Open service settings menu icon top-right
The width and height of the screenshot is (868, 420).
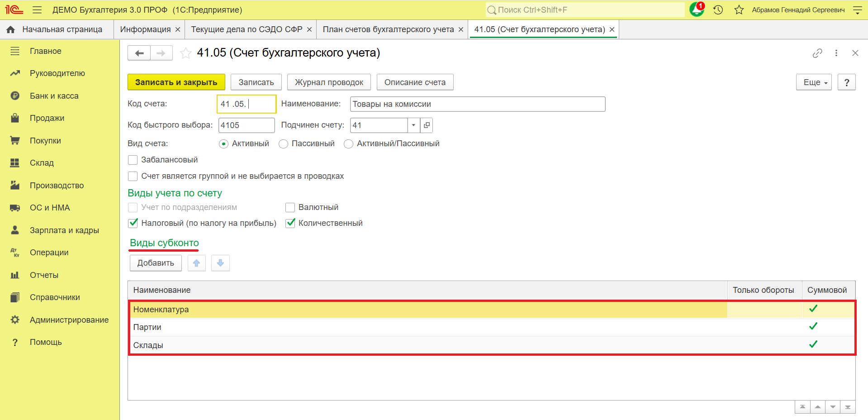pyautogui.click(x=858, y=10)
